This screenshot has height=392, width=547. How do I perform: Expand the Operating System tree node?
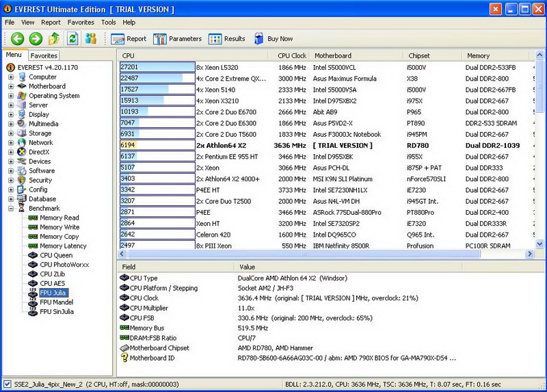pos(11,96)
